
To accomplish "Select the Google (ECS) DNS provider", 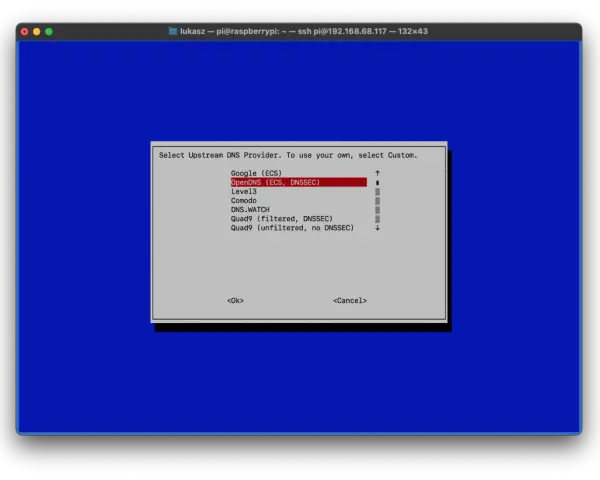I will coord(256,173).
